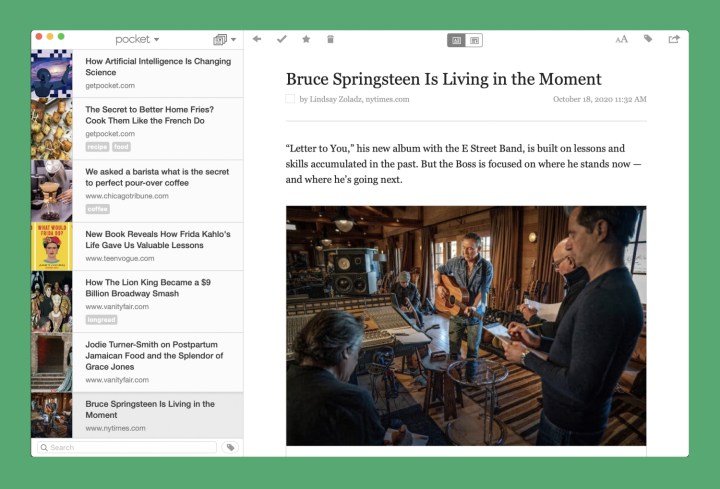
Task: Open the pocket dropdown menu
Action: coord(137,40)
